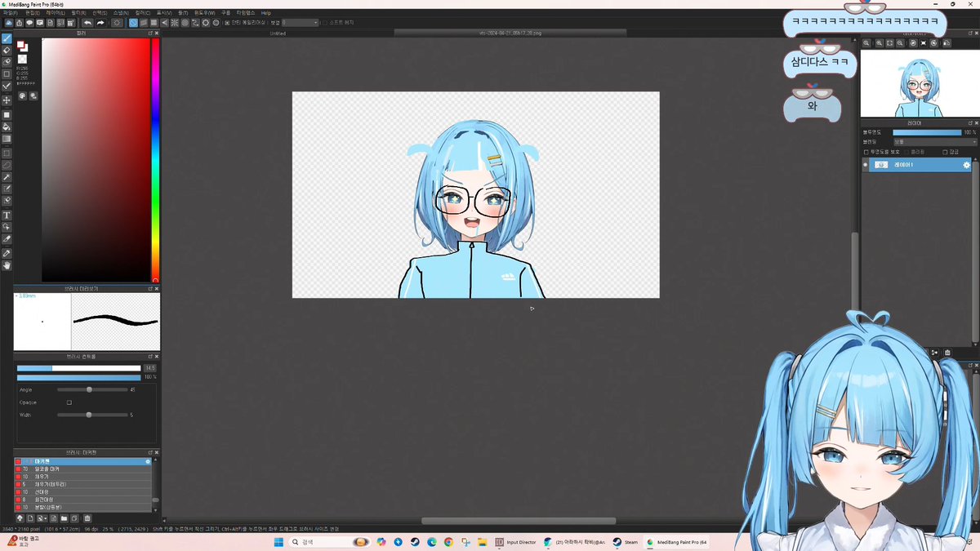This screenshot has height=551, width=980.
Task: Open the 파일(F) menu
Action: (10, 13)
